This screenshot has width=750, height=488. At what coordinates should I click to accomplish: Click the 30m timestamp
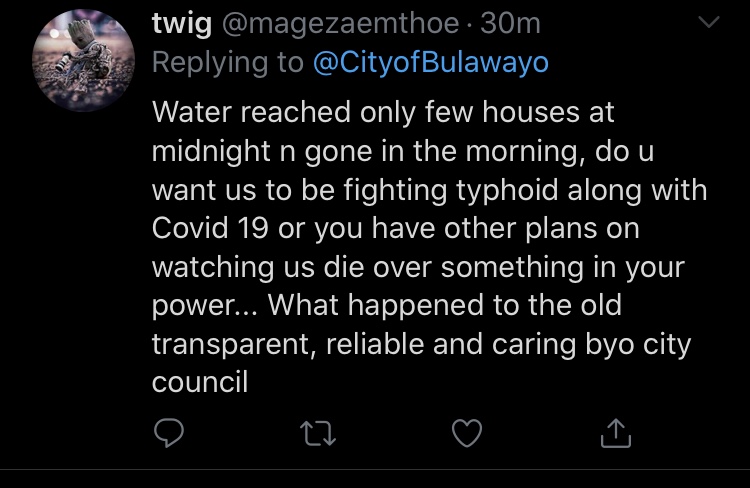click(x=512, y=23)
